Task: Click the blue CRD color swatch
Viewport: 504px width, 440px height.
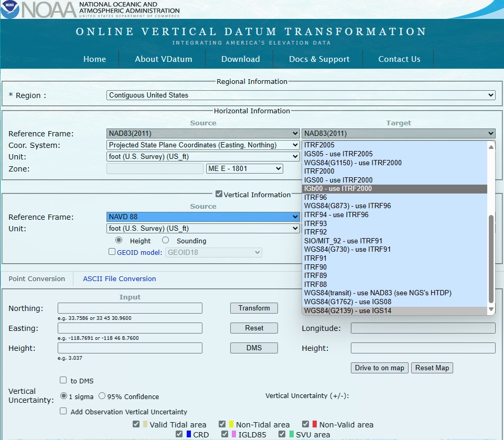Action: [x=189, y=434]
